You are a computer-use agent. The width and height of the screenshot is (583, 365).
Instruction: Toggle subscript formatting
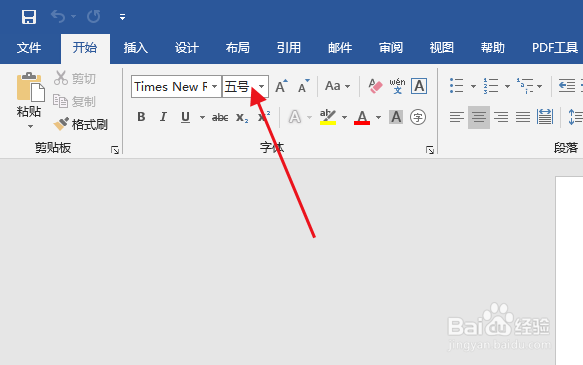click(x=242, y=118)
